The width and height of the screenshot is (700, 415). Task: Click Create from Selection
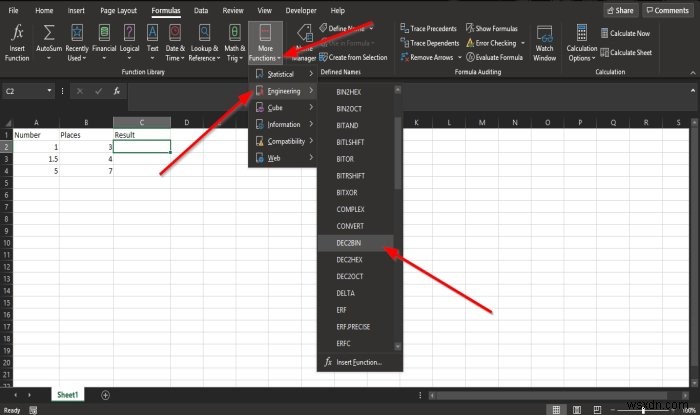(x=353, y=57)
